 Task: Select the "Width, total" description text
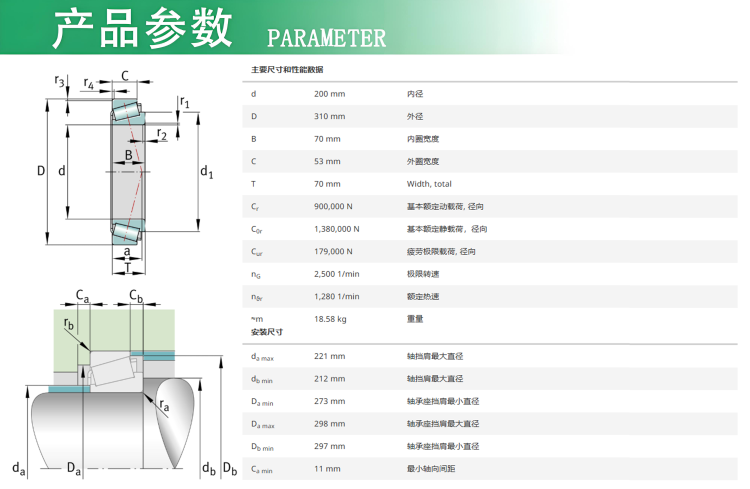coord(429,184)
